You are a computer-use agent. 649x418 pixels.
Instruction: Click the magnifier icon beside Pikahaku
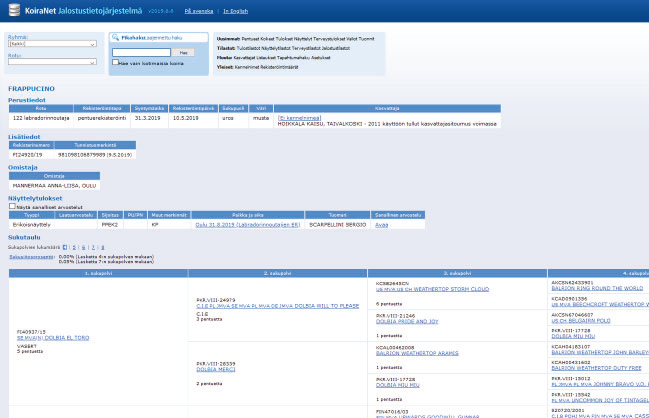tap(115, 38)
